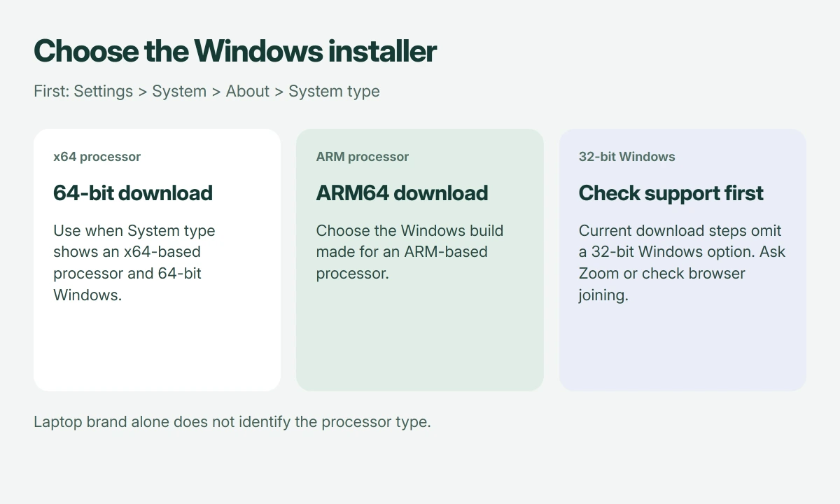Select the "x64 processor" label
Screen dimensions: 840x504
point(97,157)
